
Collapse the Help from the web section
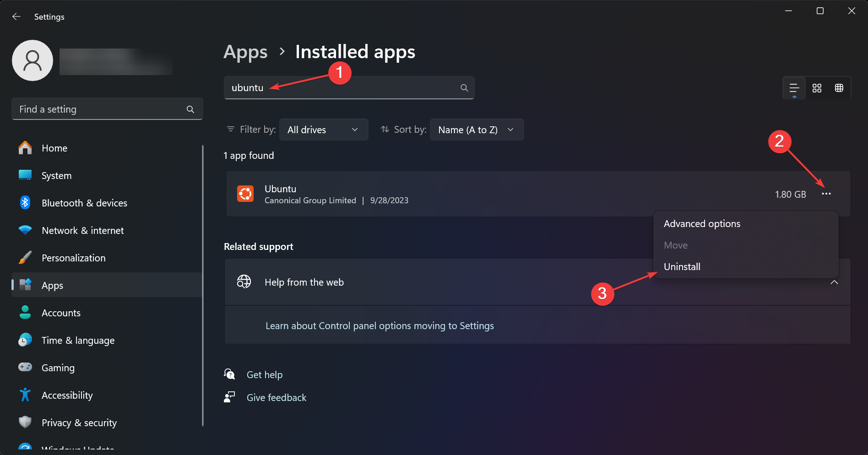pos(835,282)
